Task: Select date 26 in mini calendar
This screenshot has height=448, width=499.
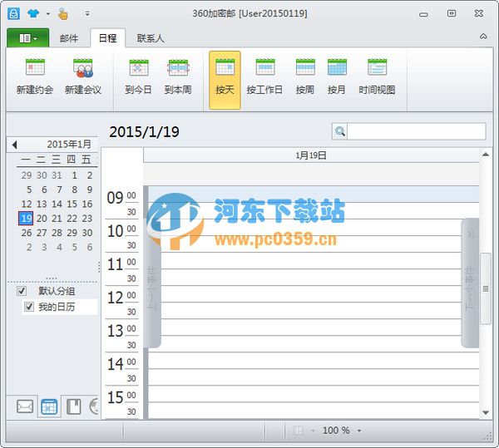Action: point(27,233)
